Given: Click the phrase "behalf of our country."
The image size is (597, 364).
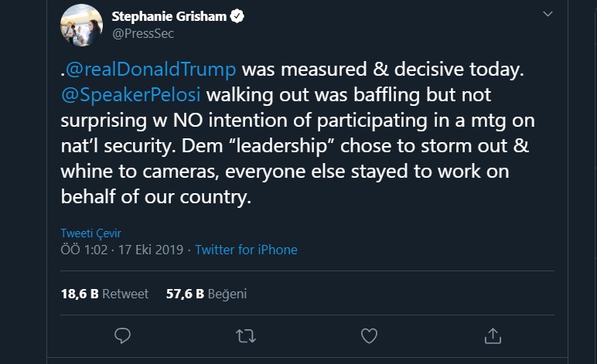Looking at the screenshot, I should pyautogui.click(x=156, y=197).
